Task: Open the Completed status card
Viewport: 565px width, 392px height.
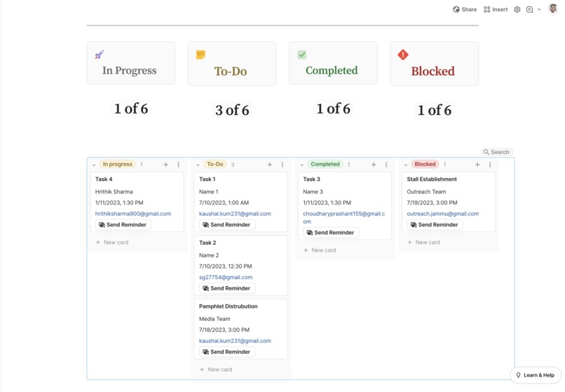Action: (x=333, y=63)
